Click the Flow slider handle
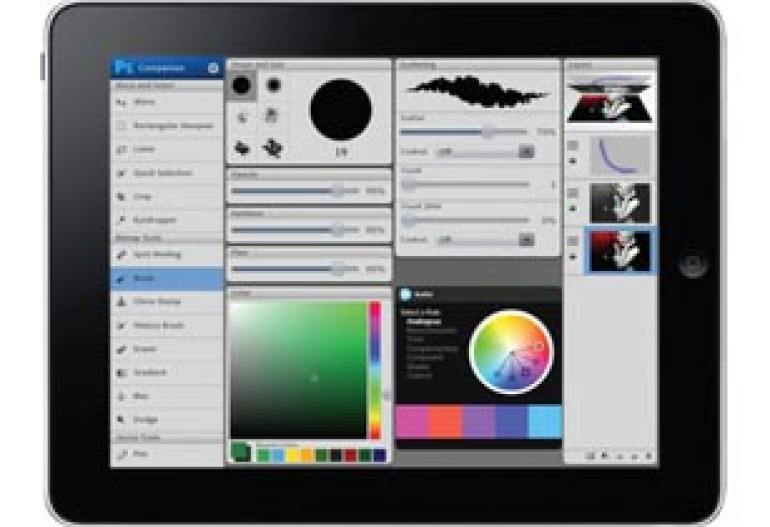The width and height of the screenshot is (770, 527). (x=338, y=269)
